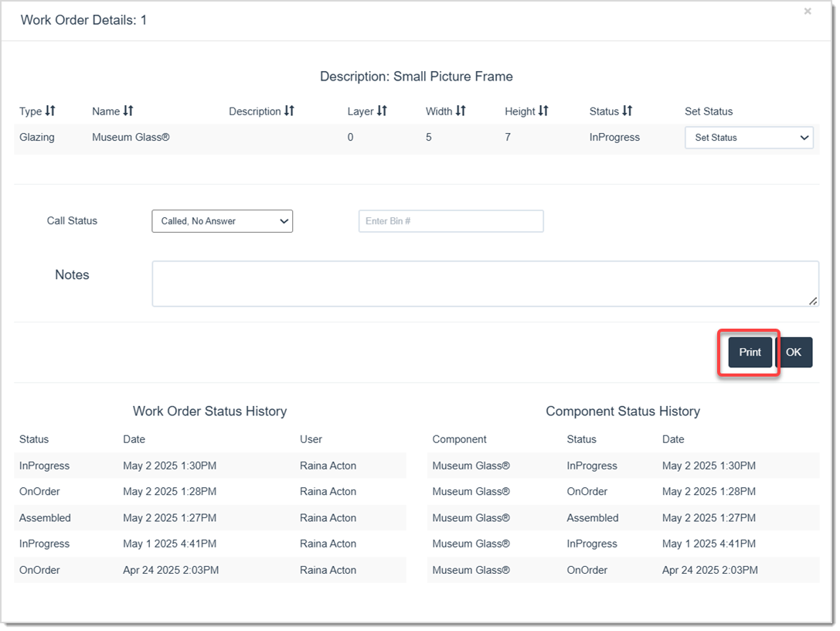Expand the status selector showing Called, No Answer

[x=222, y=221]
